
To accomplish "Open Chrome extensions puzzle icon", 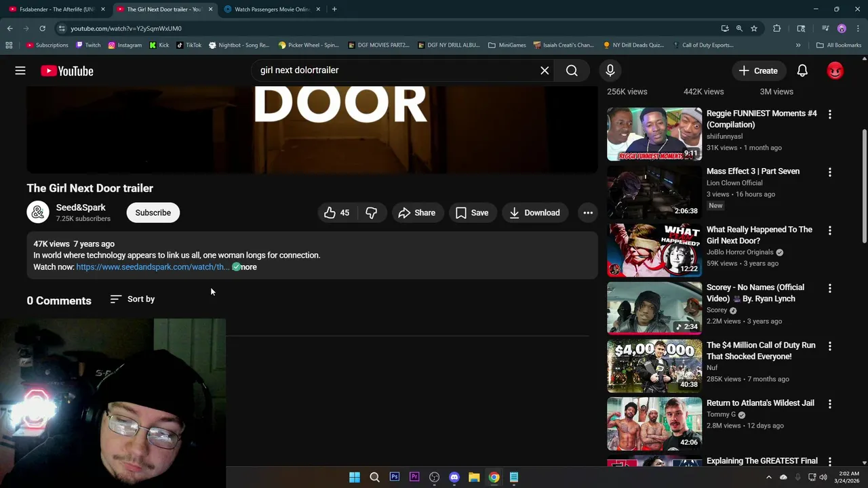I will [x=777, y=28].
